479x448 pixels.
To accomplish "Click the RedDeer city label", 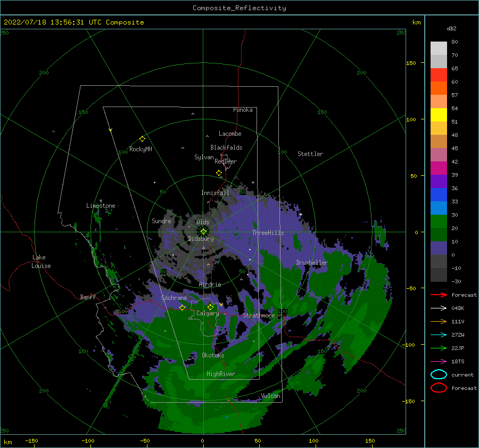I will click(x=226, y=161).
